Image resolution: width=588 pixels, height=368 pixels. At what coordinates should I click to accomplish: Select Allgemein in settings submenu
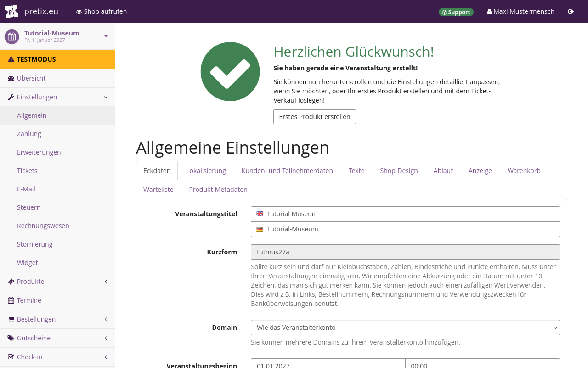click(x=57, y=115)
